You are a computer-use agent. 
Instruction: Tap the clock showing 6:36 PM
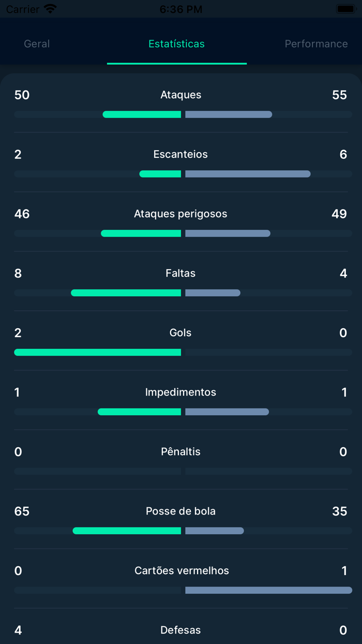[x=181, y=9]
